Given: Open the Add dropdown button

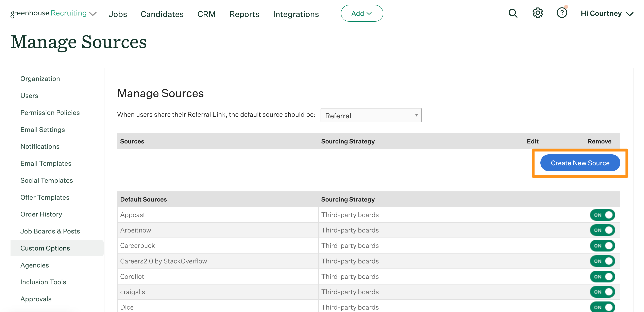Looking at the screenshot, I should click(361, 14).
